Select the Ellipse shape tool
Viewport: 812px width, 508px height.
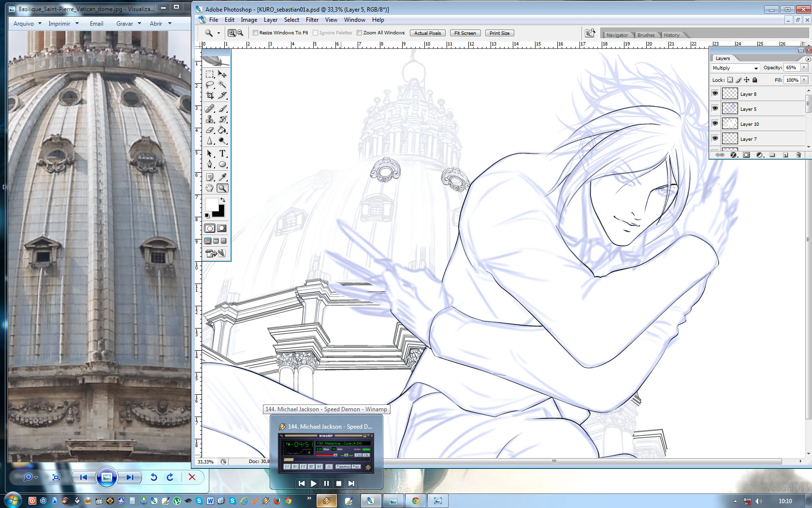click(x=222, y=164)
